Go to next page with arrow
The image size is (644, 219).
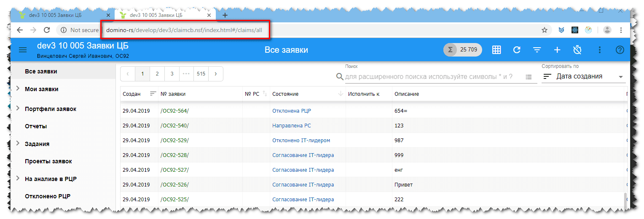tap(215, 73)
